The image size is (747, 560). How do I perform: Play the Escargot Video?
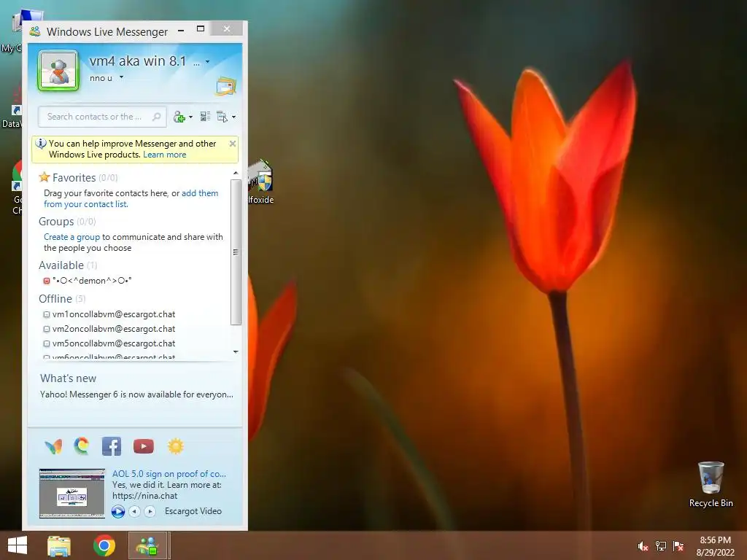(118, 511)
